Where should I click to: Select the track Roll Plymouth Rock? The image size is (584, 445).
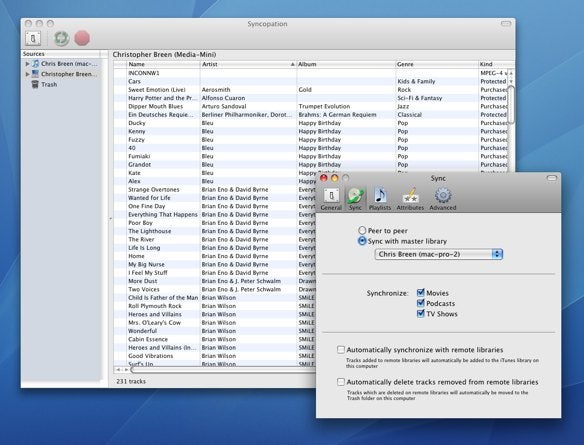(x=155, y=306)
